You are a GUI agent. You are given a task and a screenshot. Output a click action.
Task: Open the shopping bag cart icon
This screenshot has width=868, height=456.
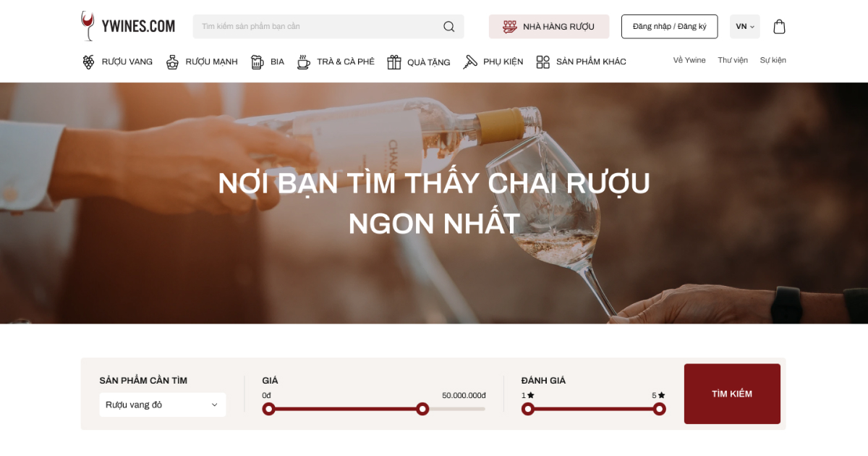click(x=779, y=27)
